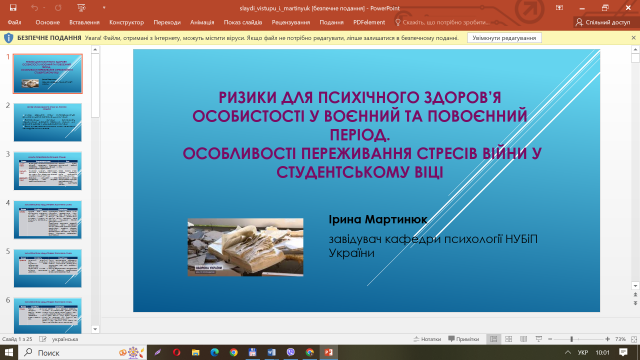Click Спільний доступ button
Image resolution: width=640 pixels, height=360 pixels.
pos(603,22)
